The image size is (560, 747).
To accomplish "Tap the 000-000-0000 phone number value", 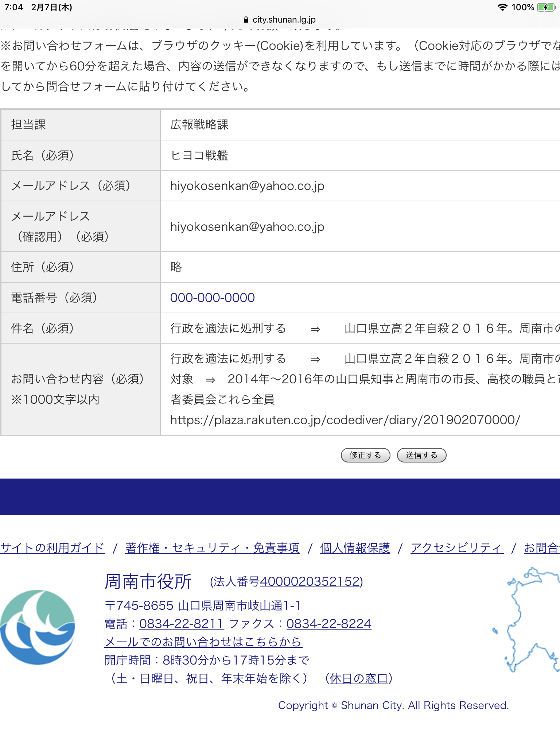I will (x=212, y=298).
